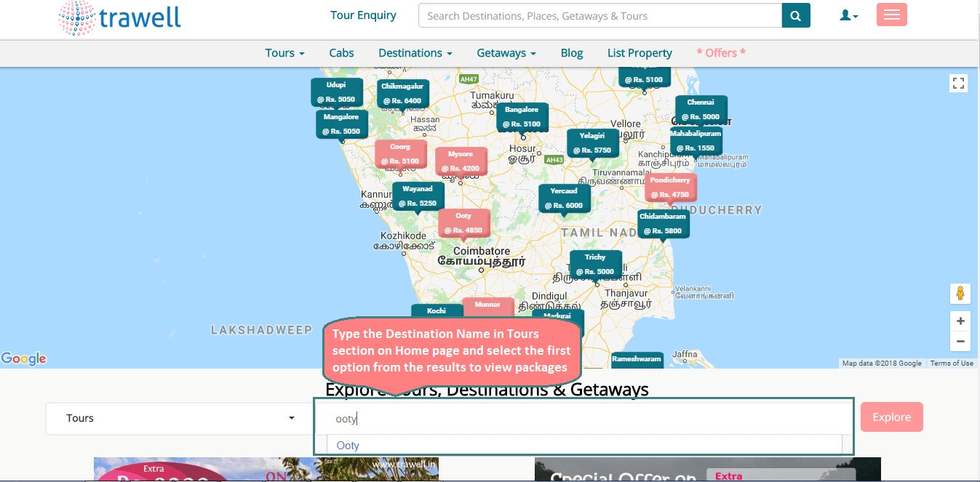This screenshot has height=482, width=980.
Task: Open the Offers menu item
Action: coord(721,52)
